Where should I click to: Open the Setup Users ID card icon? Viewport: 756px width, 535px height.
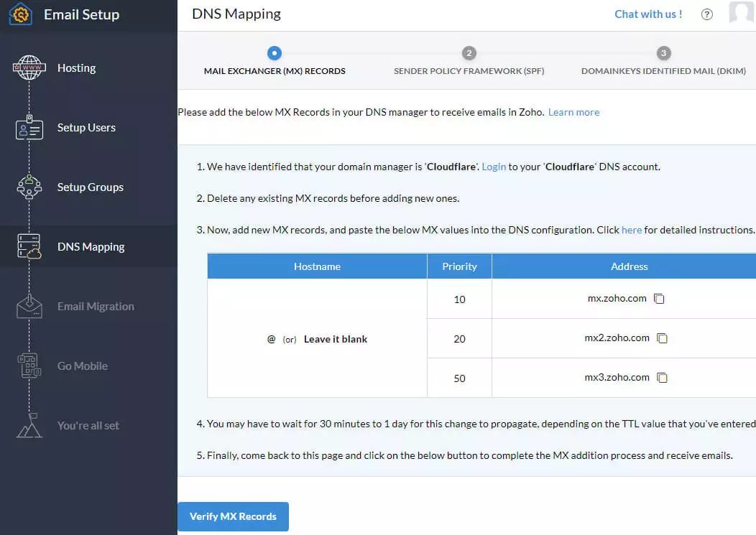29,128
